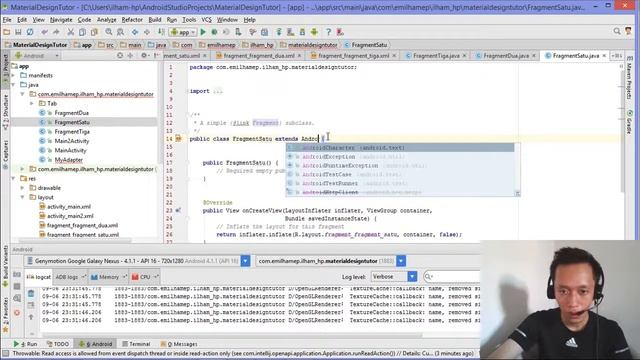This screenshot has width=640, height=360.
Task: Click the Undo arrow icon
Action: pyautogui.click(x=44, y=32)
